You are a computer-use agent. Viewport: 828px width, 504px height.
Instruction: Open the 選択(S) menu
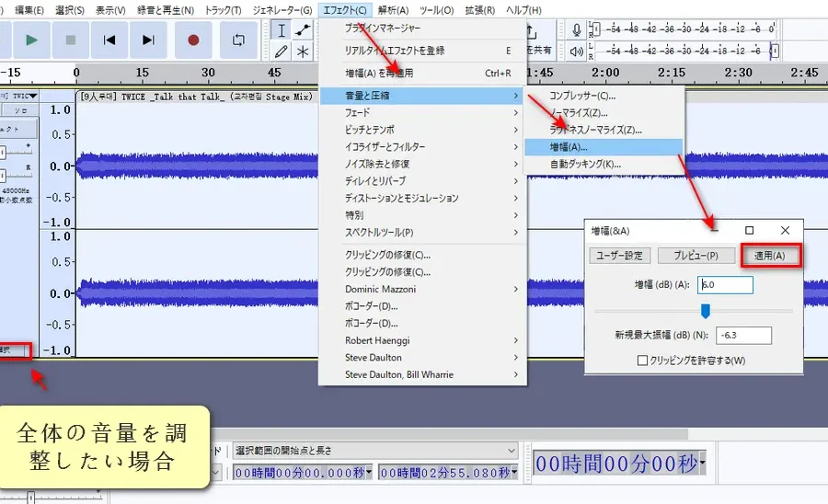point(70,10)
